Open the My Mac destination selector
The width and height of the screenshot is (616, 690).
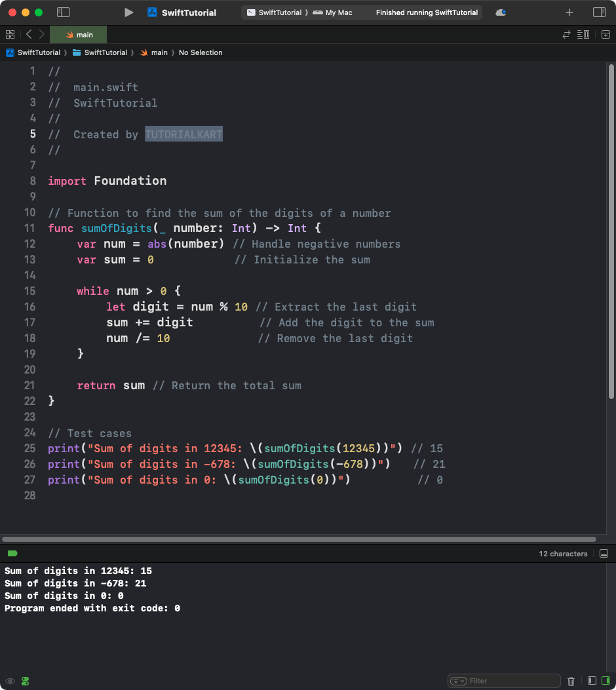333,12
